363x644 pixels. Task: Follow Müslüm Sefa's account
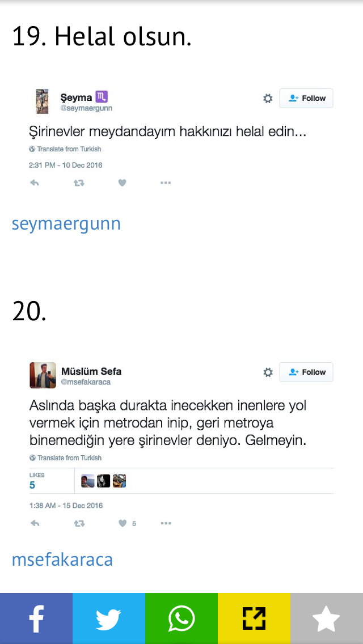pos(306,372)
